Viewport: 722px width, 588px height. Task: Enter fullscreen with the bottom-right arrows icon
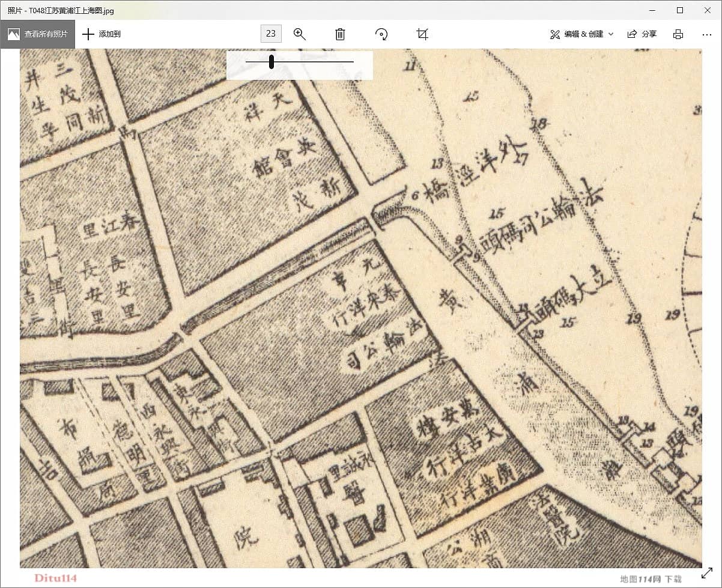coord(707,574)
